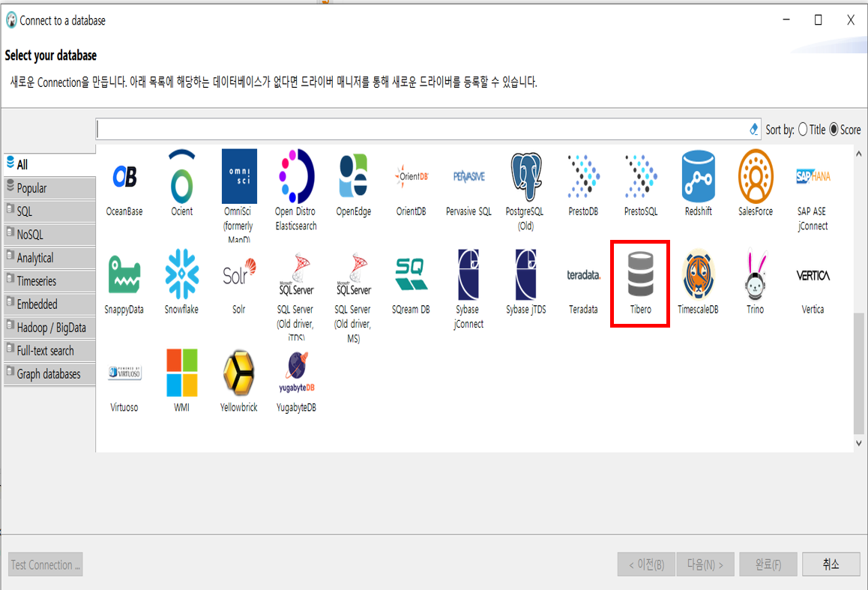Pick Open Distro Elasticsearch driver
868x590 pixels.
(296, 177)
